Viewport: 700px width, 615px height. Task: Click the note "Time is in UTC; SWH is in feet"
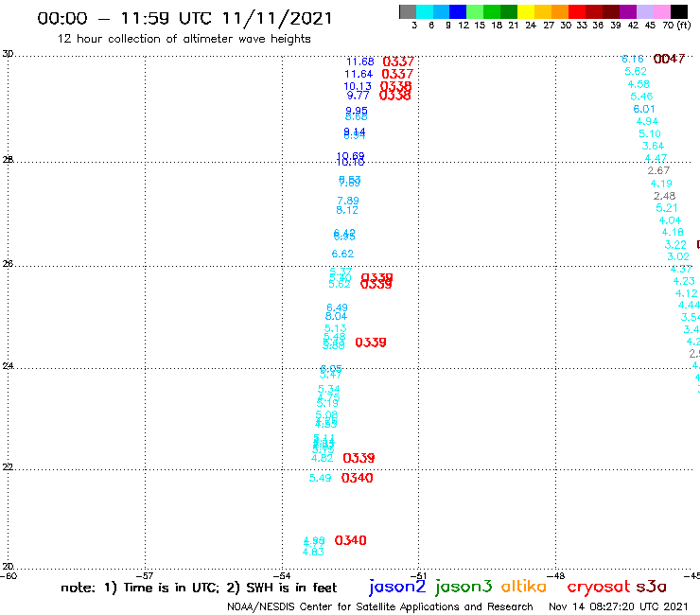pos(199,588)
